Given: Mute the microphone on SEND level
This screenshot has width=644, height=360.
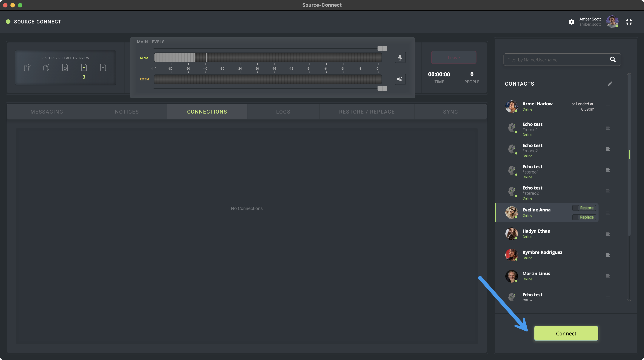Looking at the screenshot, I should pos(400,57).
